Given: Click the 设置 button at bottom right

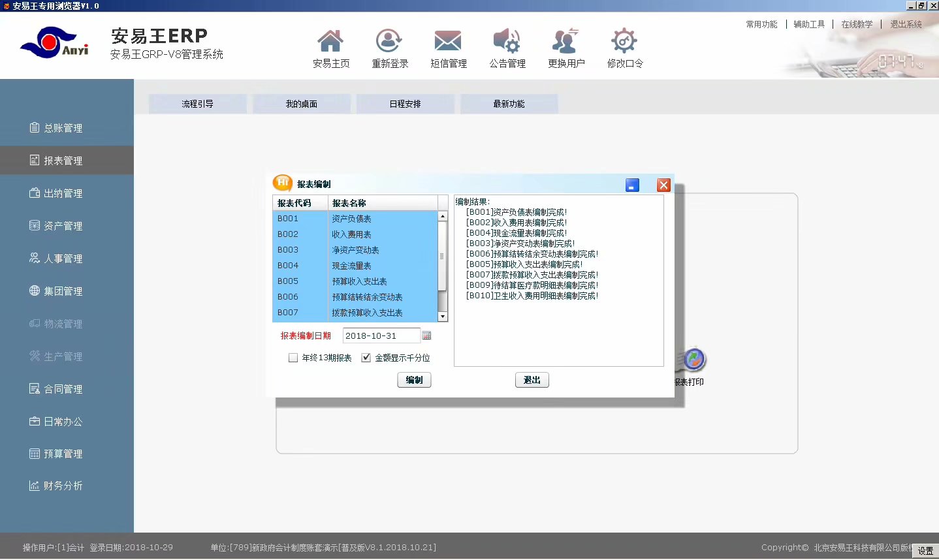Looking at the screenshot, I should pyautogui.click(x=925, y=551).
